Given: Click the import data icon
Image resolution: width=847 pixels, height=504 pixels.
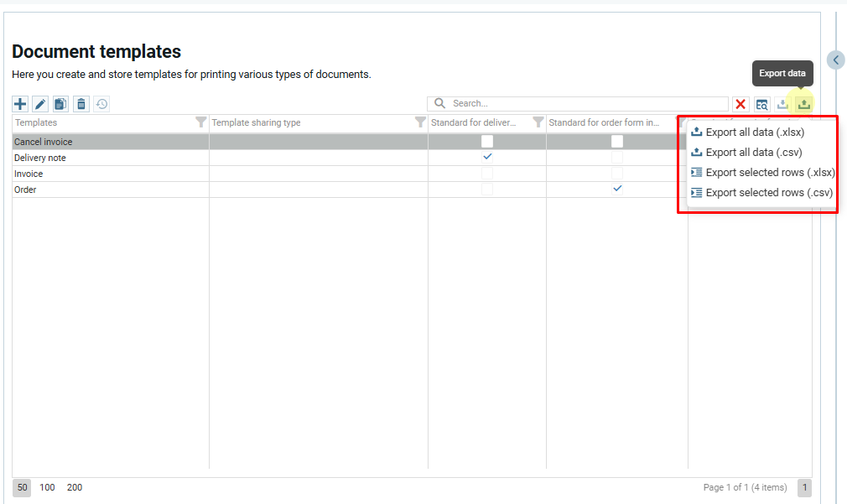Looking at the screenshot, I should 782,104.
